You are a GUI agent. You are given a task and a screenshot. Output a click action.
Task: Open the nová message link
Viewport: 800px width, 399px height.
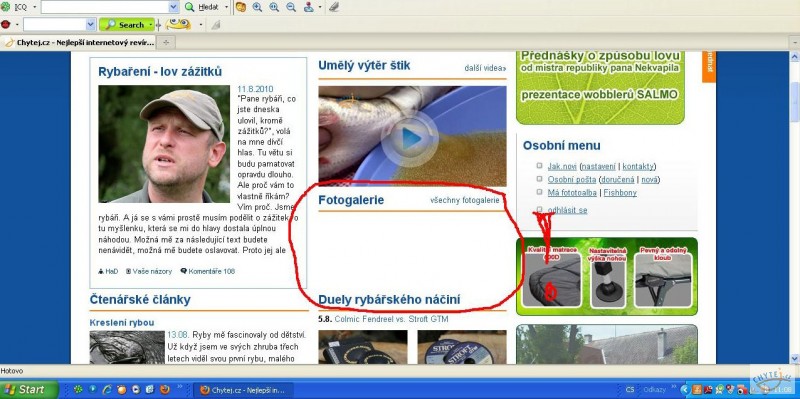pyautogui.click(x=649, y=180)
